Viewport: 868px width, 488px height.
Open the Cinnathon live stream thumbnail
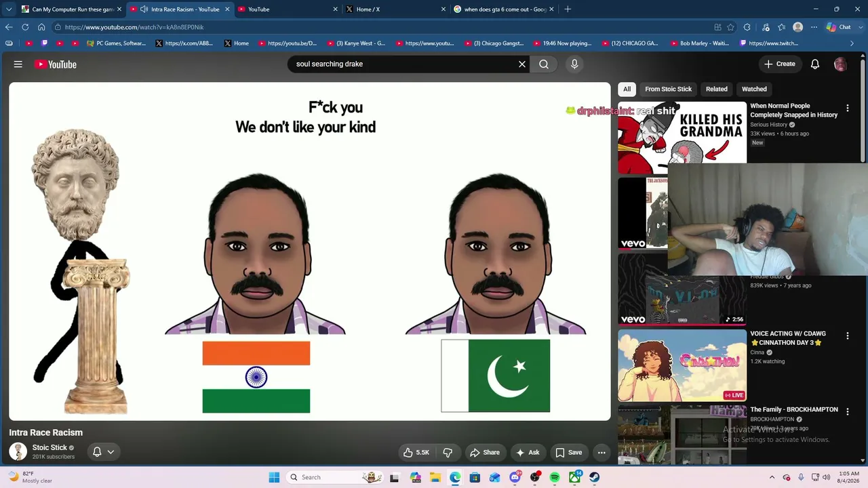[x=682, y=365]
